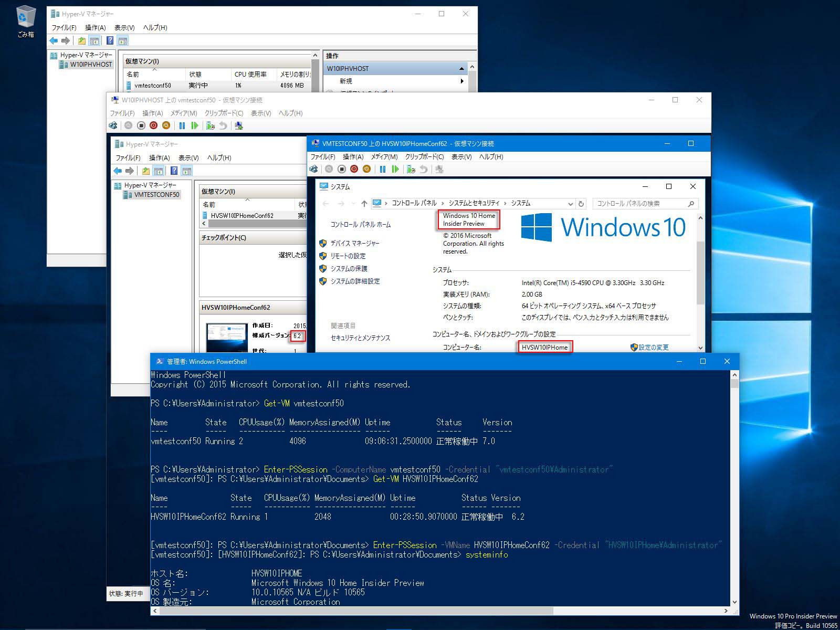Click Enhanced Session icon in the vmtestconf50 connection toolbar
The image size is (840, 630).
pos(239,125)
